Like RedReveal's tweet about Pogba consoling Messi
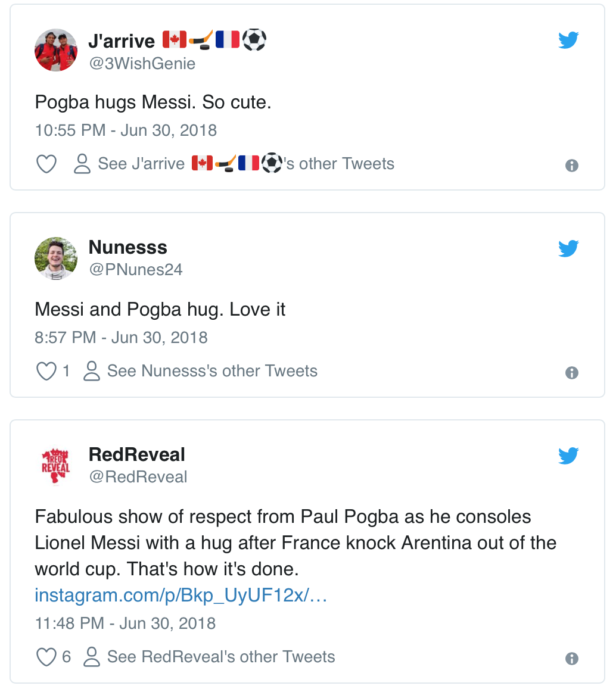616x692 pixels. click(46, 657)
